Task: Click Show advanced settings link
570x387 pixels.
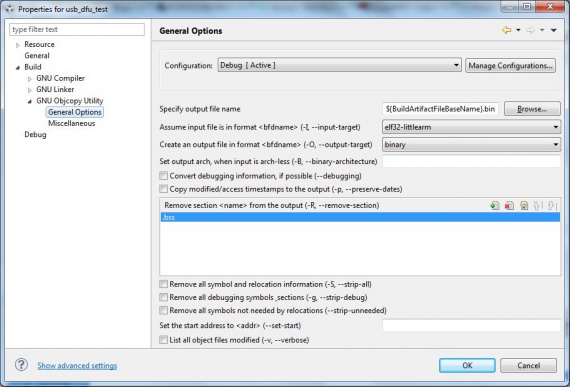Action: [x=77, y=366]
